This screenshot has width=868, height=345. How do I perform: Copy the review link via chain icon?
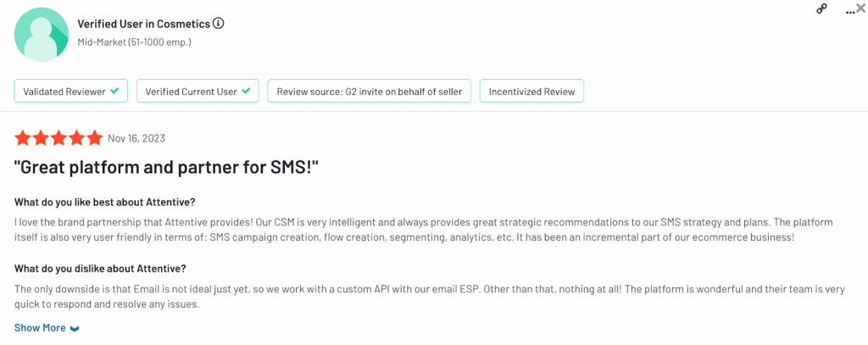click(821, 8)
